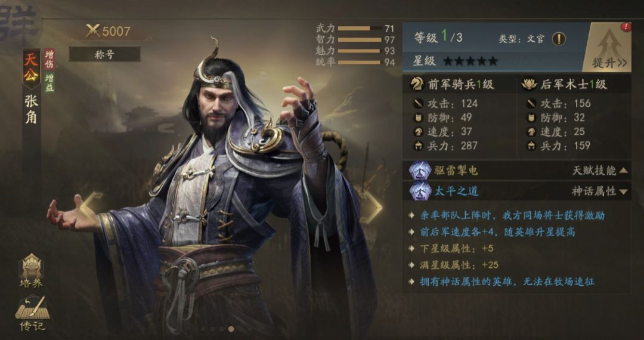
Task: Tap the 天公 faction badge
Action: (x=31, y=68)
